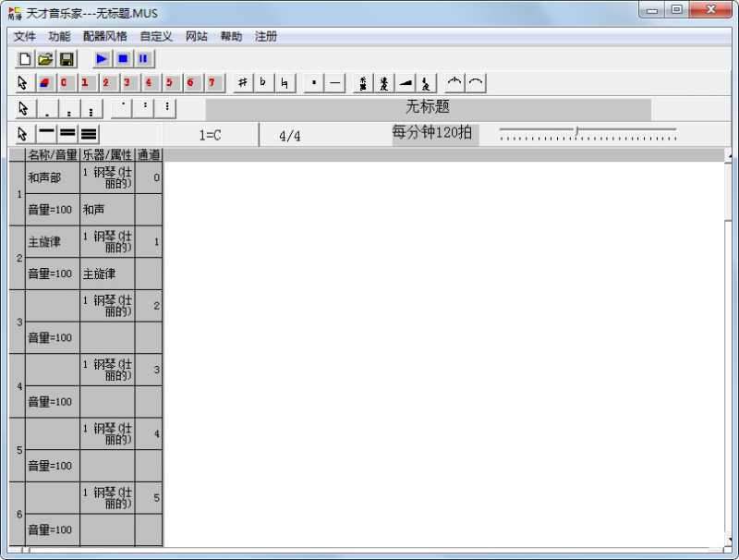Image resolution: width=739 pixels, height=560 pixels.
Task: Select the 主旋律 track name cell
Action: (52, 242)
